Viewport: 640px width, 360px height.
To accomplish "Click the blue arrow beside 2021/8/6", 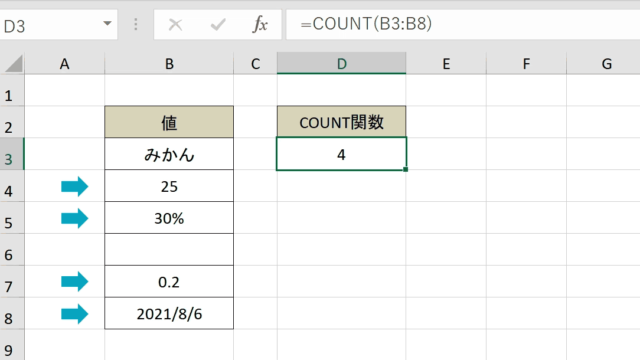I will [75, 314].
